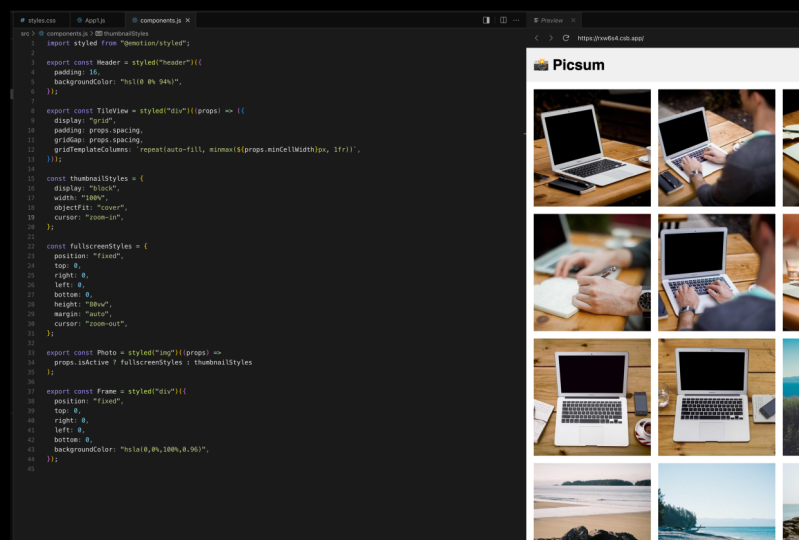The image size is (799, 540).
Task: Click the "@emotion/styled" import string
Action: coord(153,43)
